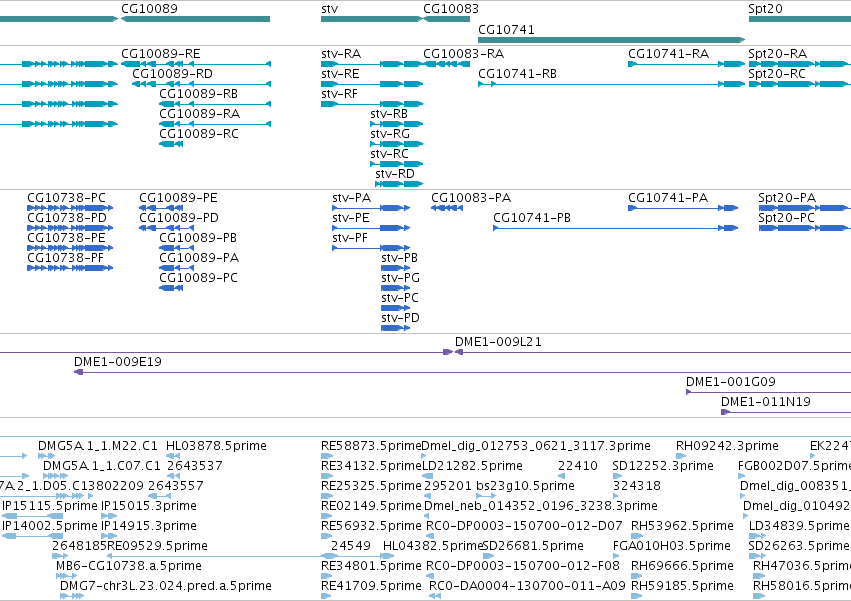
Task: Click the CG10741 gene span
Action: (611, 40)
